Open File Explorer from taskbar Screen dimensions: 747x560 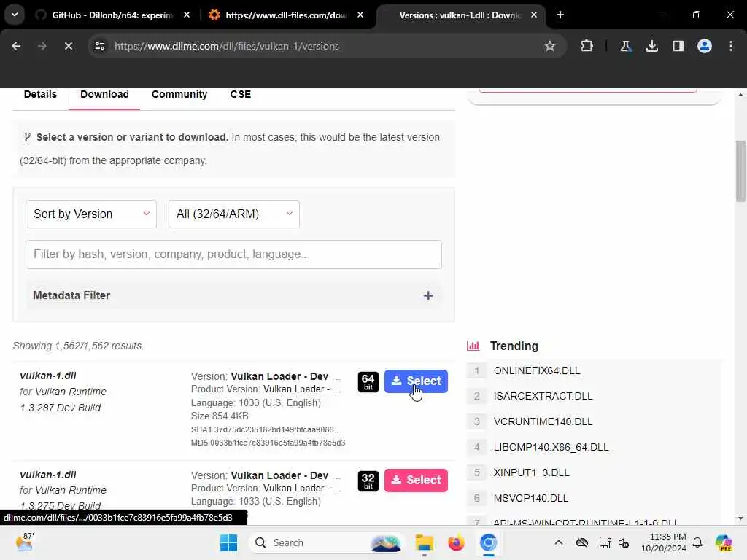pyautogui.click(x=424, y=542)
